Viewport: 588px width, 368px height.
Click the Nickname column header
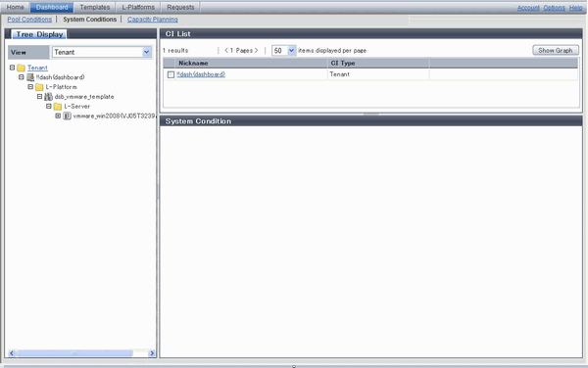(x=251, y=64)
